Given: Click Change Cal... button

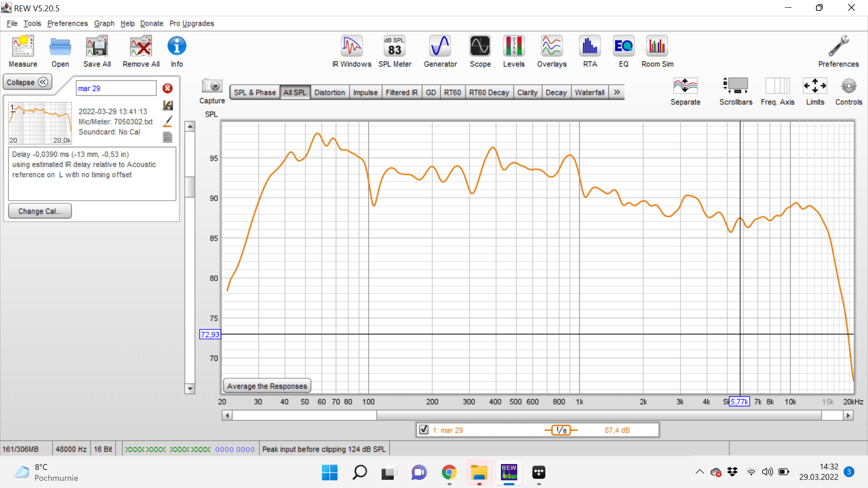Looking at the screenshot, I should pyautogui.click(x=40, y=211).
